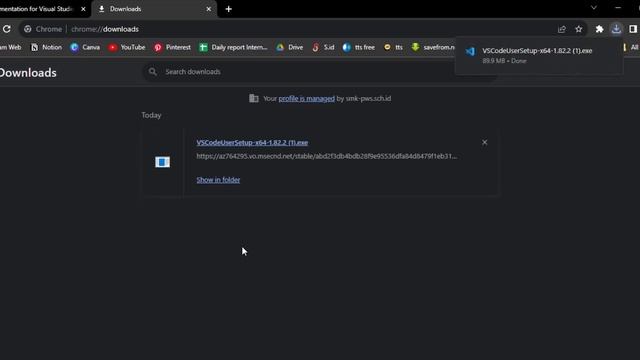Minimize the Chrome window

(x=618, y=8)
